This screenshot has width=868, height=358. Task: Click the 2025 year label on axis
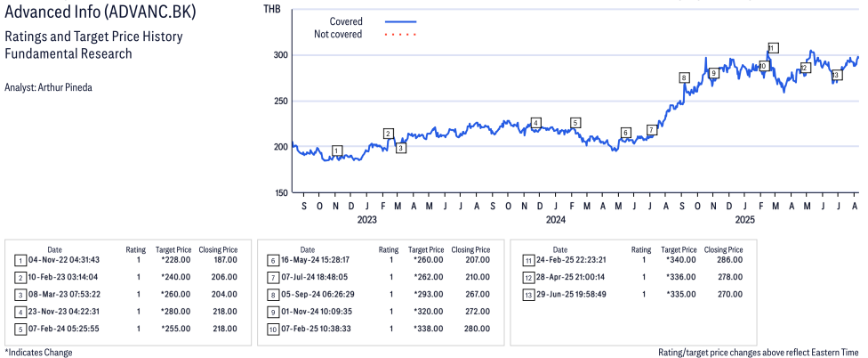click(x=745, y=220)
